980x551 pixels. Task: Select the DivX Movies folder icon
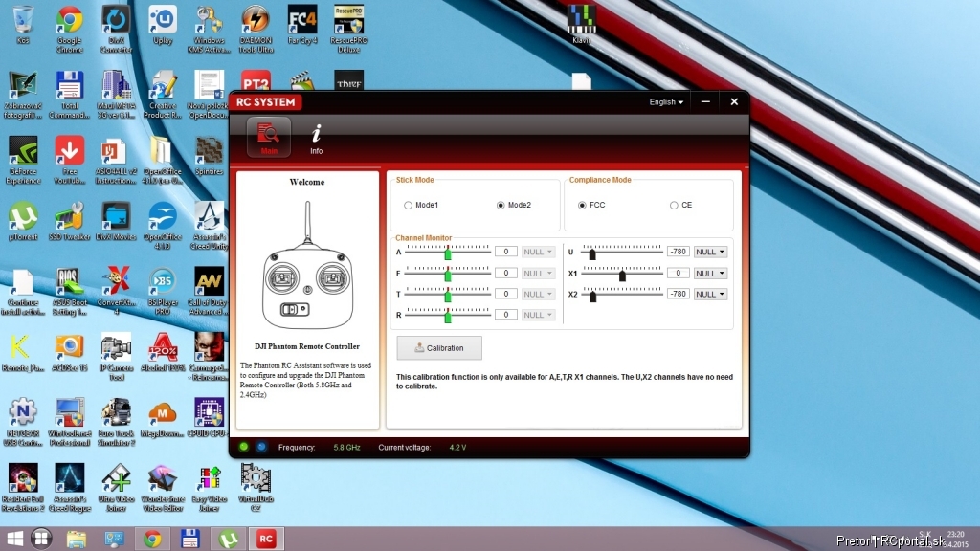[116, 222]
